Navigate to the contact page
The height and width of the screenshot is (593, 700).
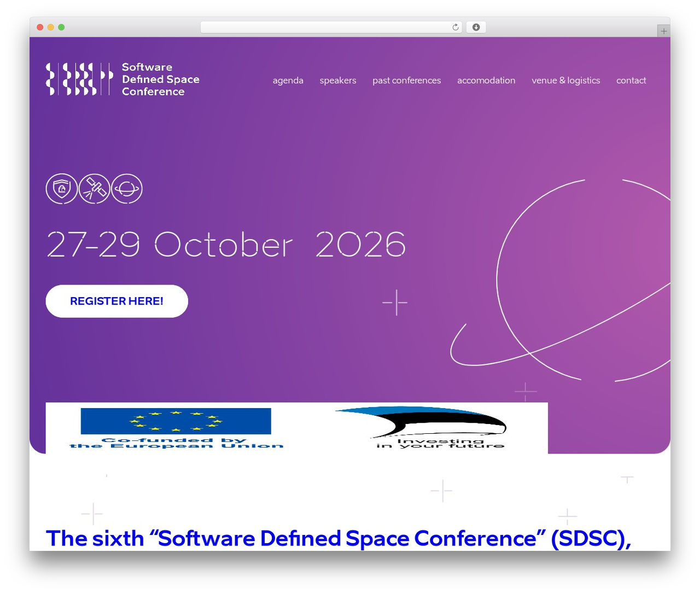pyautogui.click(x=631, y=80)
